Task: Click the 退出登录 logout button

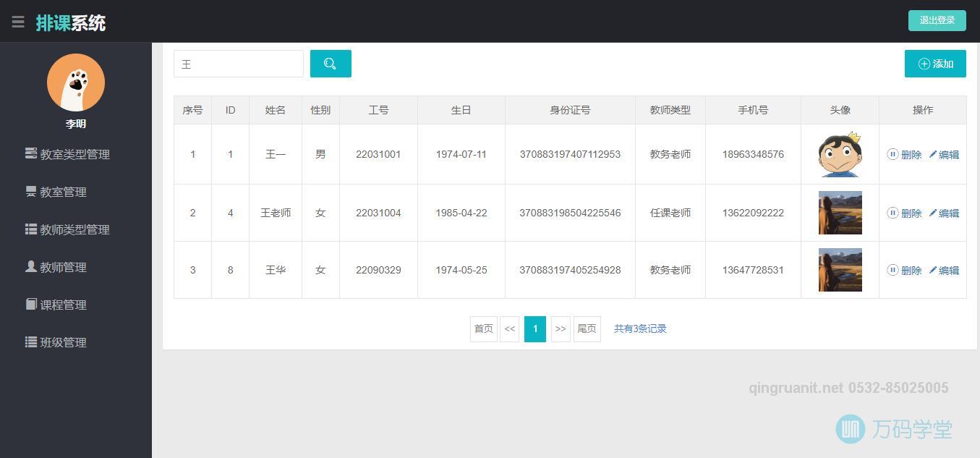Action: [937, 20]
